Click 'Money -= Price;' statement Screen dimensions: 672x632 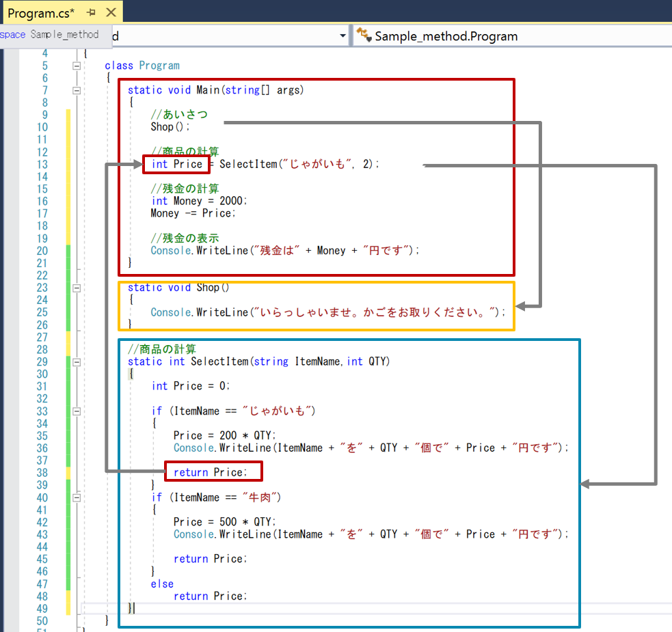(193, 213)
